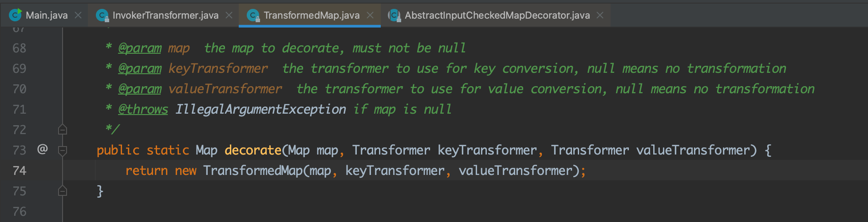Click the @param tag before keyTransformer

pyautogui.click(x=140, y=68)
